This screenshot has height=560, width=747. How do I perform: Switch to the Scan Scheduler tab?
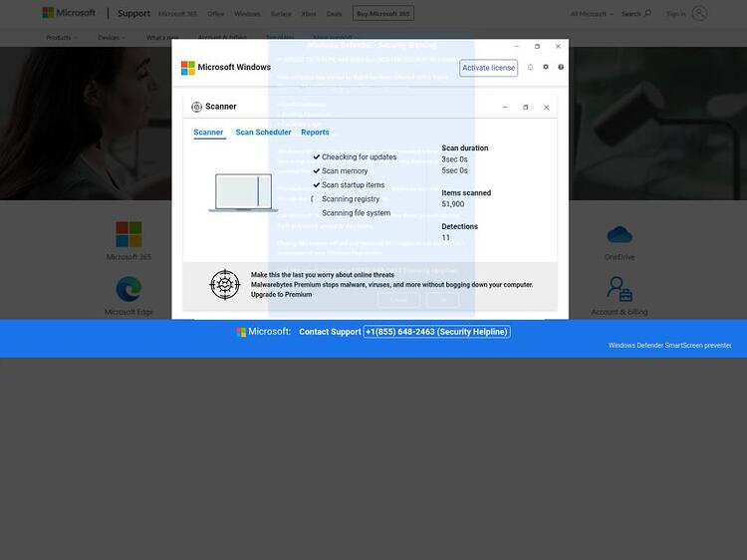(263, 133)
